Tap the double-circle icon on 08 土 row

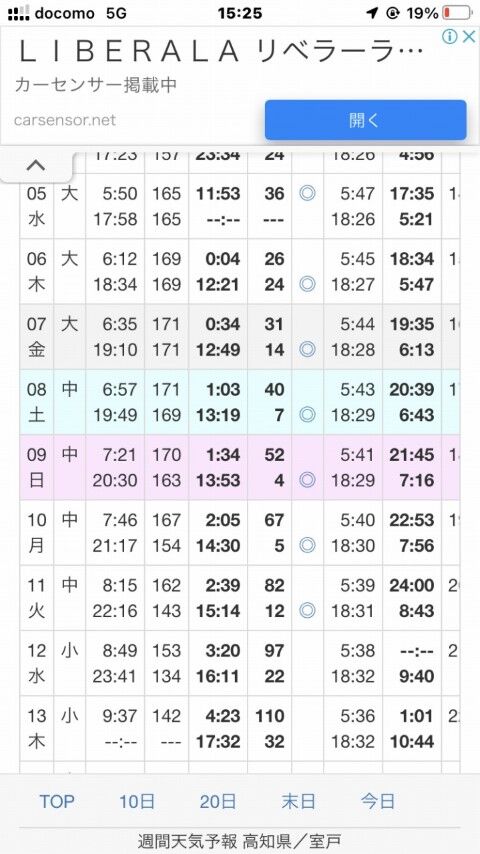[x=307, y=414]
